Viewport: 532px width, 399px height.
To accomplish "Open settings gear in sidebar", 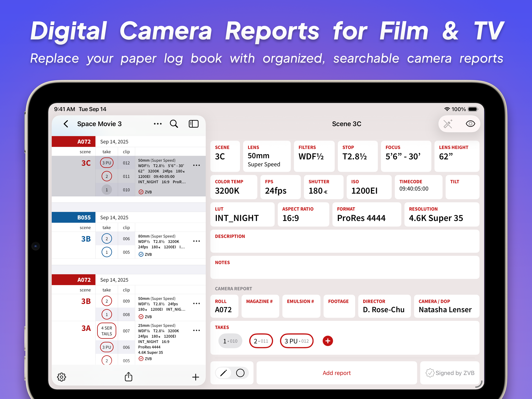I will [61, 377].
